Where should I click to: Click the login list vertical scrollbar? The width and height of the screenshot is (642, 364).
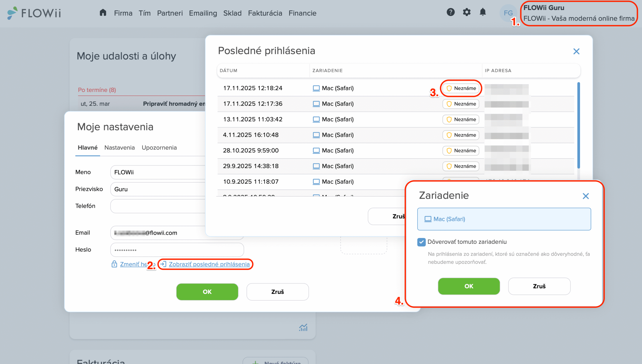[x=578, y=125]
